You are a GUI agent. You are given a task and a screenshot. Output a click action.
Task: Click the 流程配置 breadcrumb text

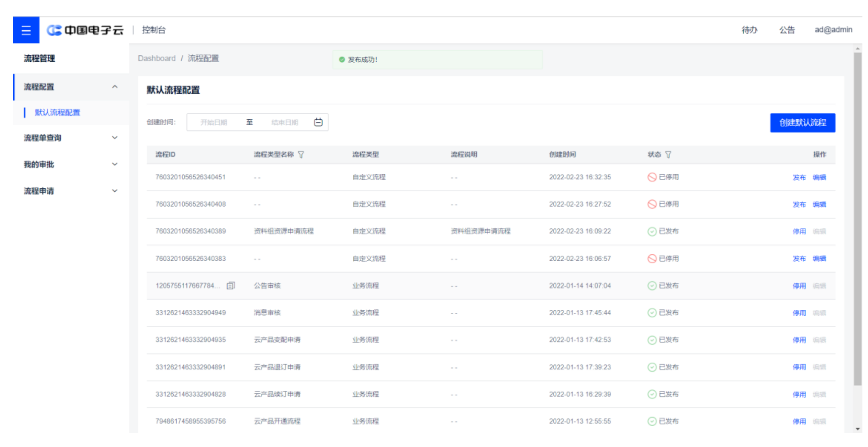click(x=203, y=58)
